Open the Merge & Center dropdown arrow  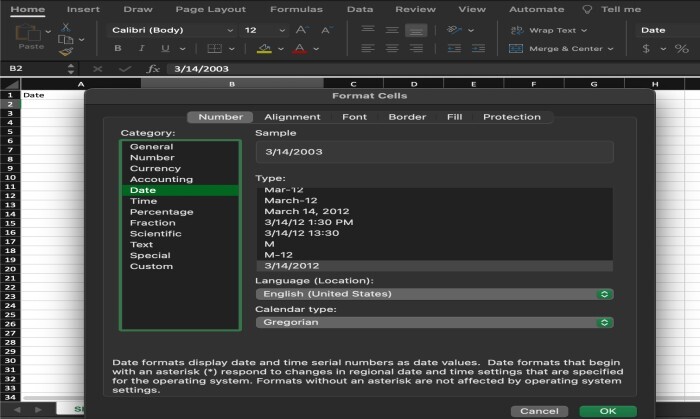point(610,49)
